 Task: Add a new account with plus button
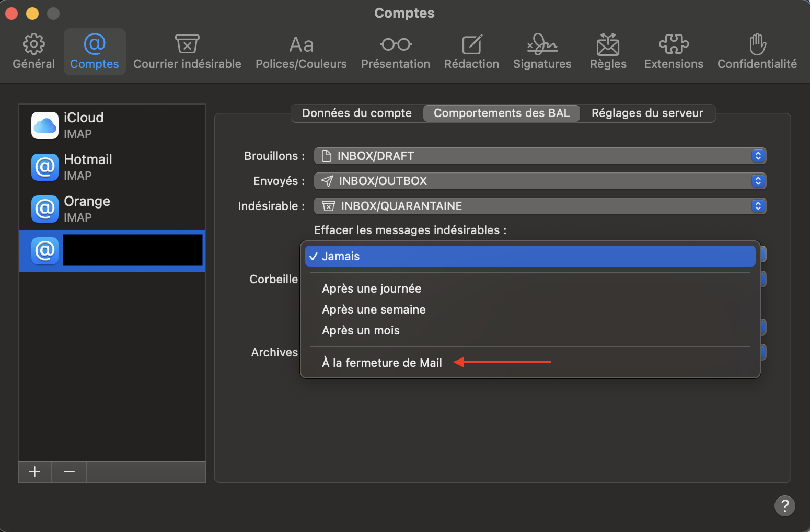[x=35, y=472]
